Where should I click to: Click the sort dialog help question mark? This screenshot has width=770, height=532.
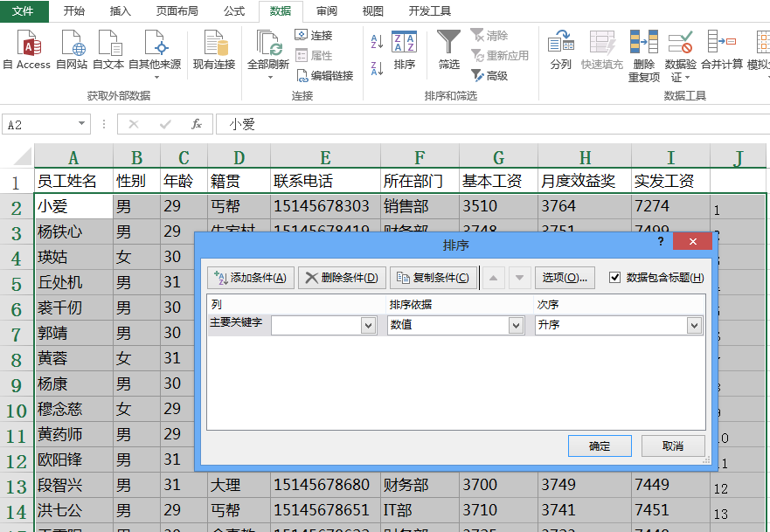661,241
